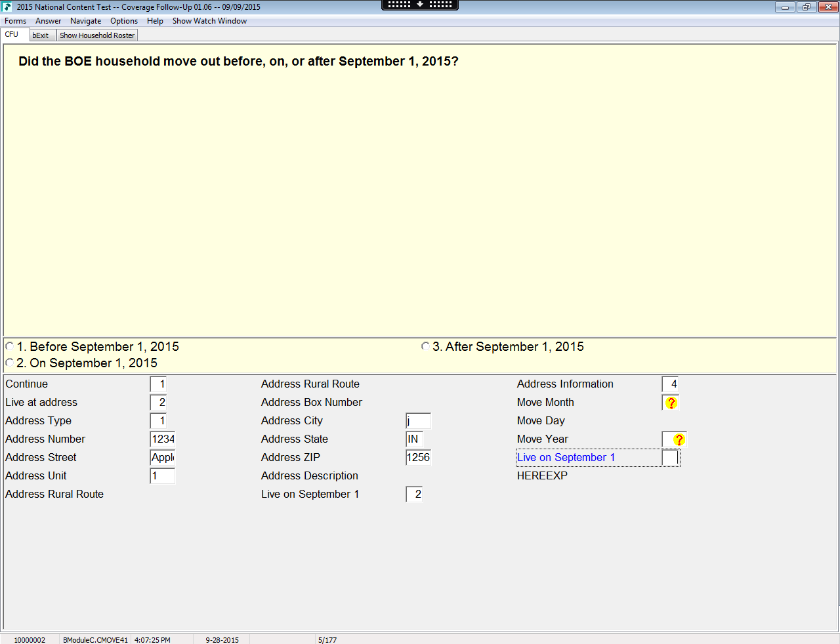Click the 'Address Type' label
Screen dimensions: 840x644
click(38, 421)
